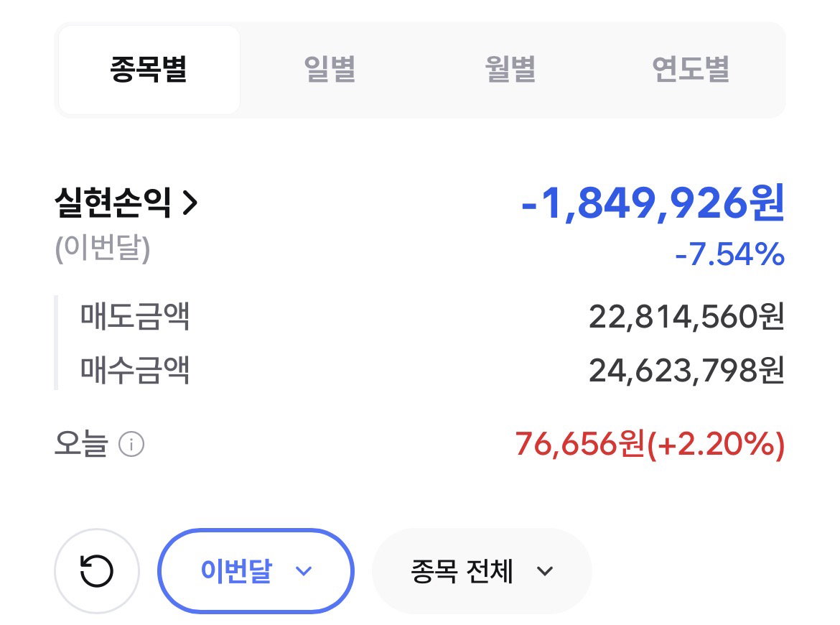Click the down chevron next to 종목 전체

545,571
